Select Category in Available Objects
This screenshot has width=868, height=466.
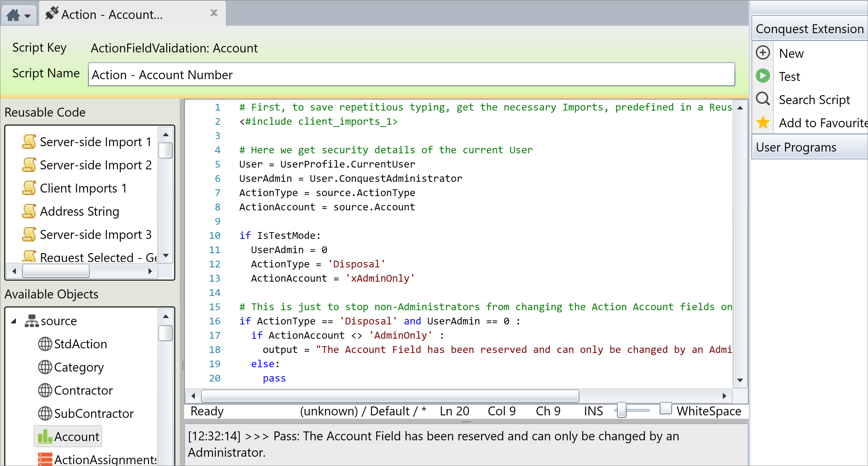[79, 367]
